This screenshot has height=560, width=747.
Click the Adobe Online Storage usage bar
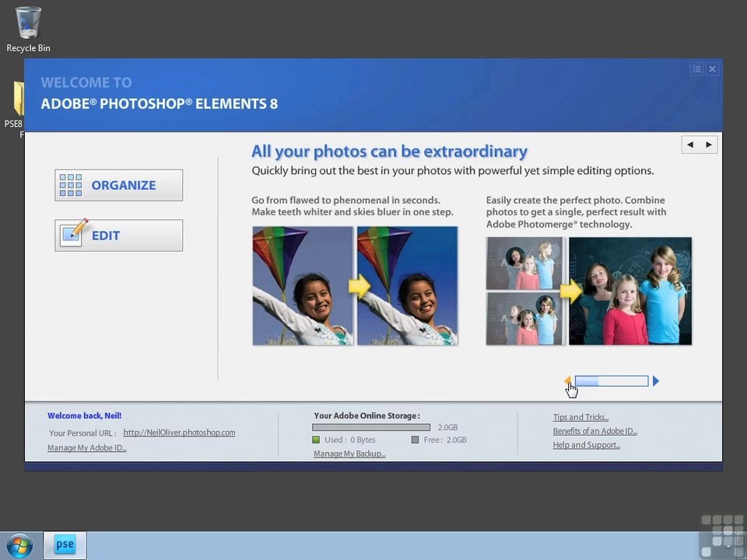point(371,428)
